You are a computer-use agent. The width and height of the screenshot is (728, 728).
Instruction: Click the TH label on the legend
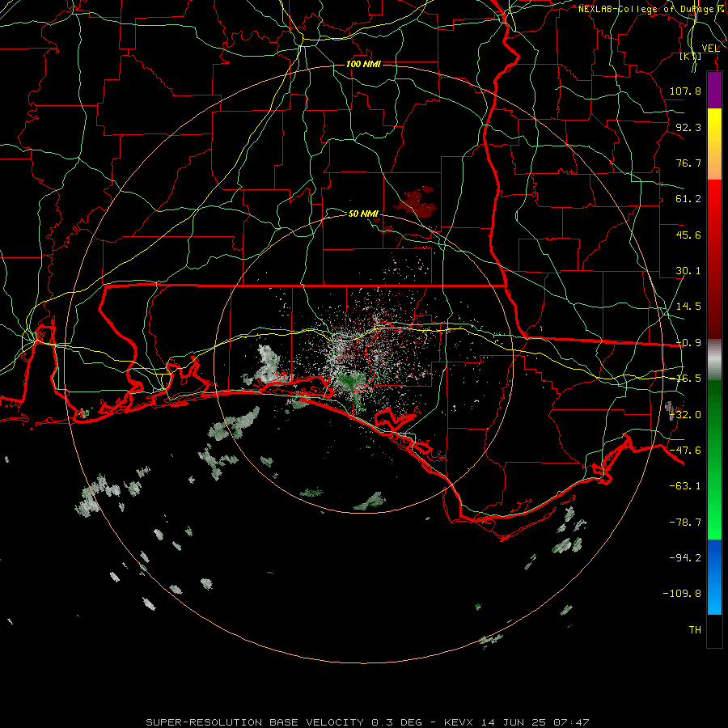point(695,630)
